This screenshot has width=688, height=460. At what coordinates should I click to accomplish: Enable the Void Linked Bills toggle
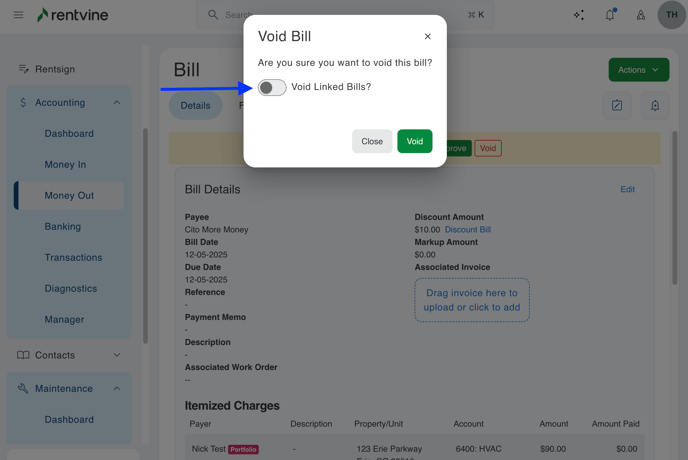(x=272, y=88)
